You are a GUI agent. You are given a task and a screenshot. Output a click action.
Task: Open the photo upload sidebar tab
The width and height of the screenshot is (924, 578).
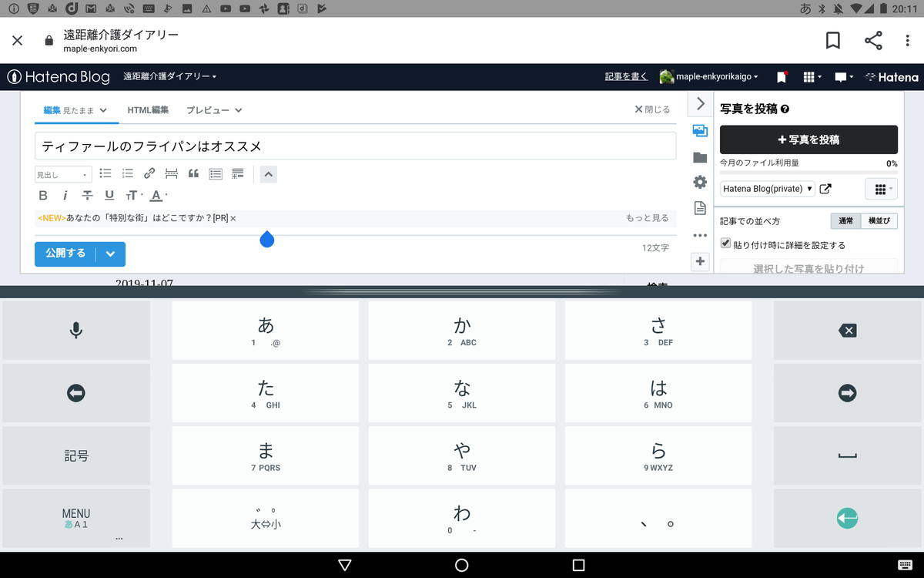pos(700,130)
